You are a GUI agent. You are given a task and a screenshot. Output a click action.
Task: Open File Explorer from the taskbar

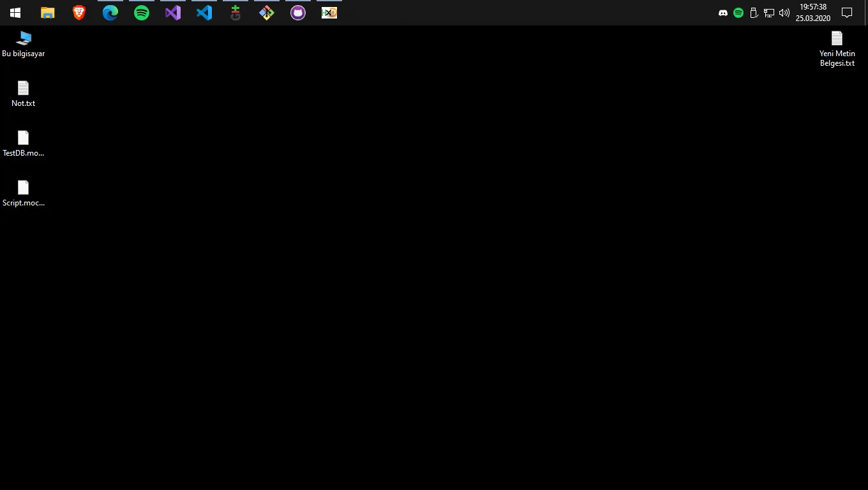tap(47, 12)
